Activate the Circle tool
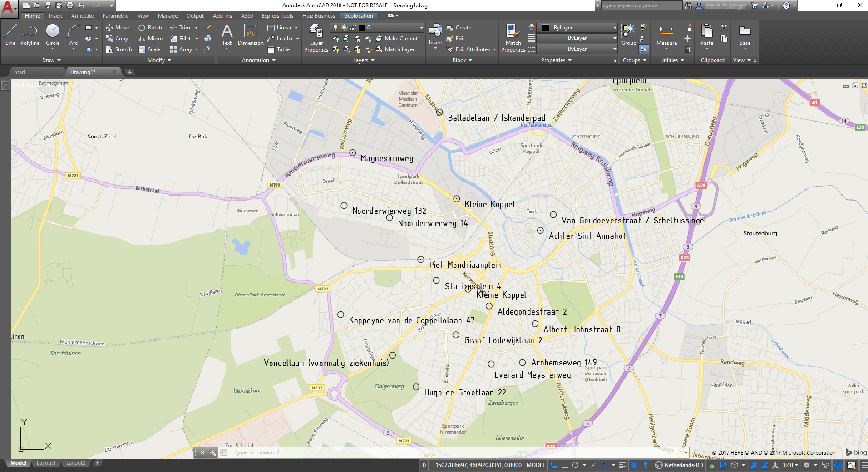Screen dimensions: 868x472 coord(53,35)
